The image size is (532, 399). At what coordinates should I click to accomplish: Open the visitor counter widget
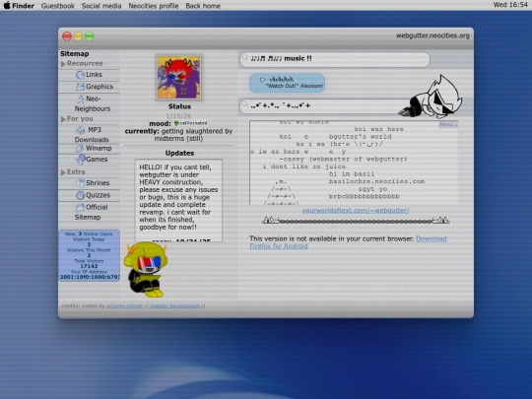coord(89,255)
